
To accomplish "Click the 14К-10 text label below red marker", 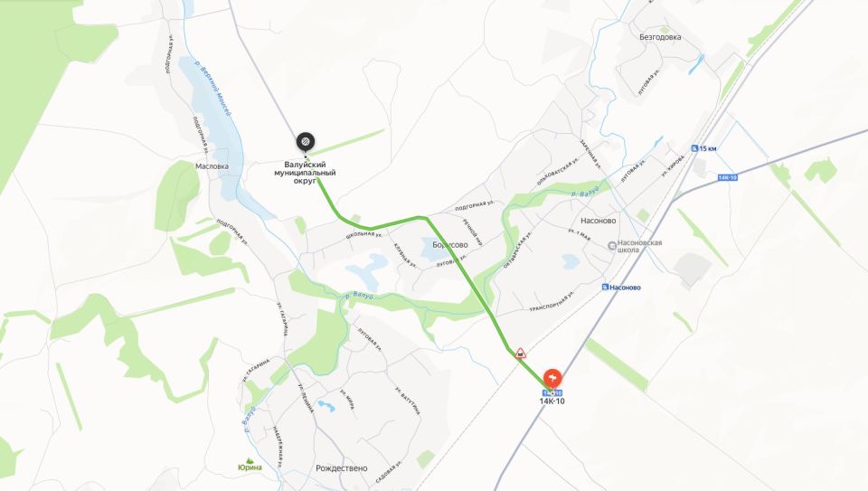I will pyautogui.click(x=552, y=401).
